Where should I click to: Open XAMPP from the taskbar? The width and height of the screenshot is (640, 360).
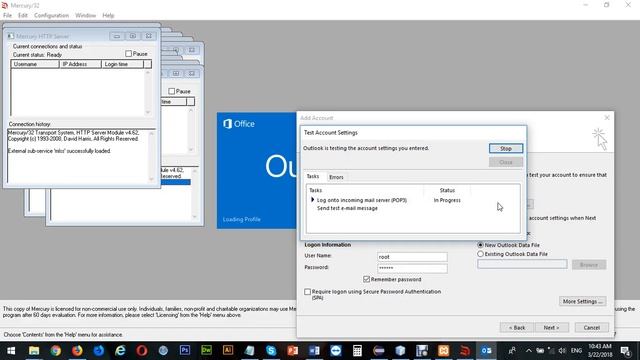(443, 351)
